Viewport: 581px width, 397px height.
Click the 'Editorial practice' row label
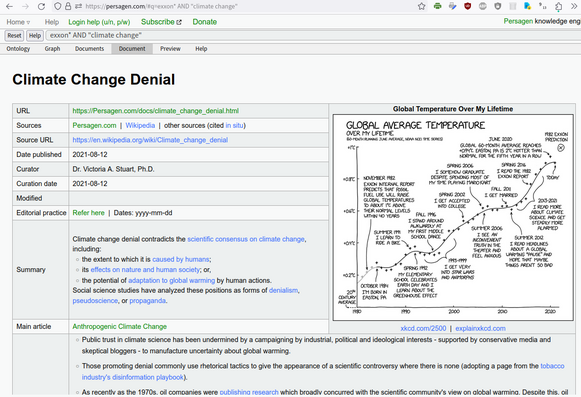coord(41,213)
